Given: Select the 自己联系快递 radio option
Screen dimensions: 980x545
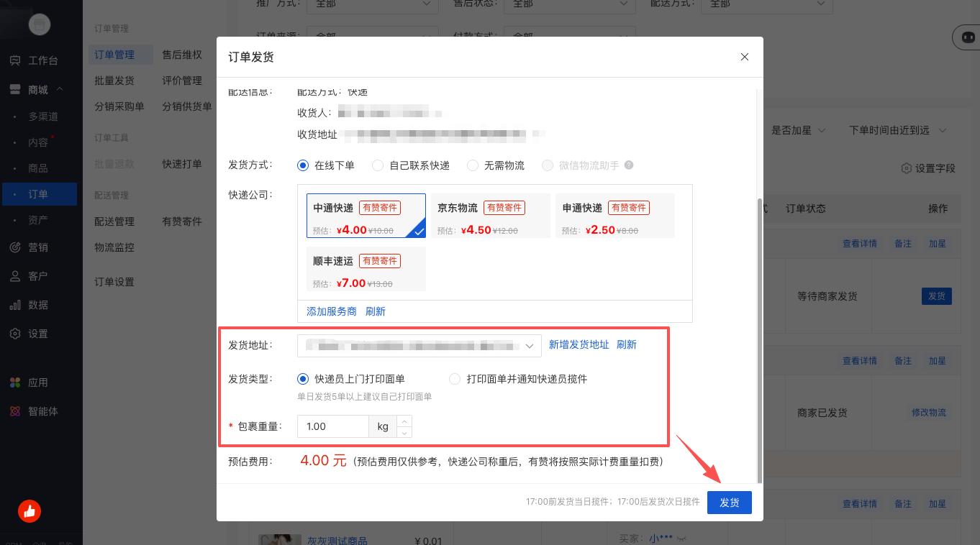Looking at the screenshot, I should pos(378,165).
